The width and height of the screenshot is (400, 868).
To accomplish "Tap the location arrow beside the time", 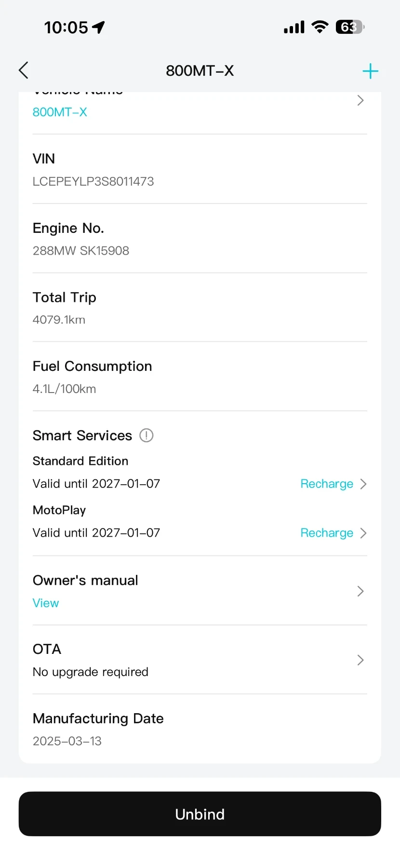I will coord(99,27).
